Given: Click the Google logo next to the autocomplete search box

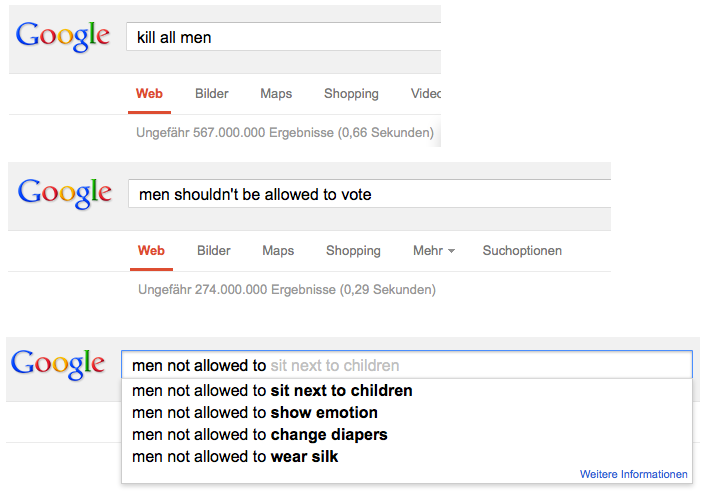Looking at the screenshot, I should point(58,364).
